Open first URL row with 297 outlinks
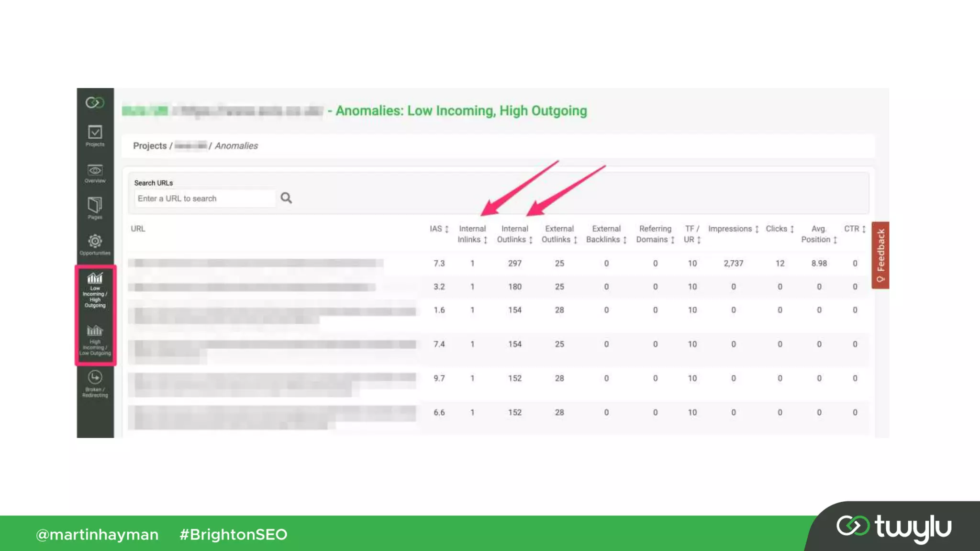The image size is (980, 551). tap(256, 263)
